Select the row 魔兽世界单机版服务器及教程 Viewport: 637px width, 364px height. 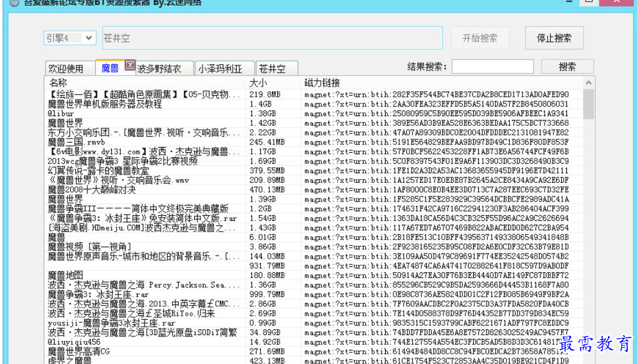coord(313,104)
